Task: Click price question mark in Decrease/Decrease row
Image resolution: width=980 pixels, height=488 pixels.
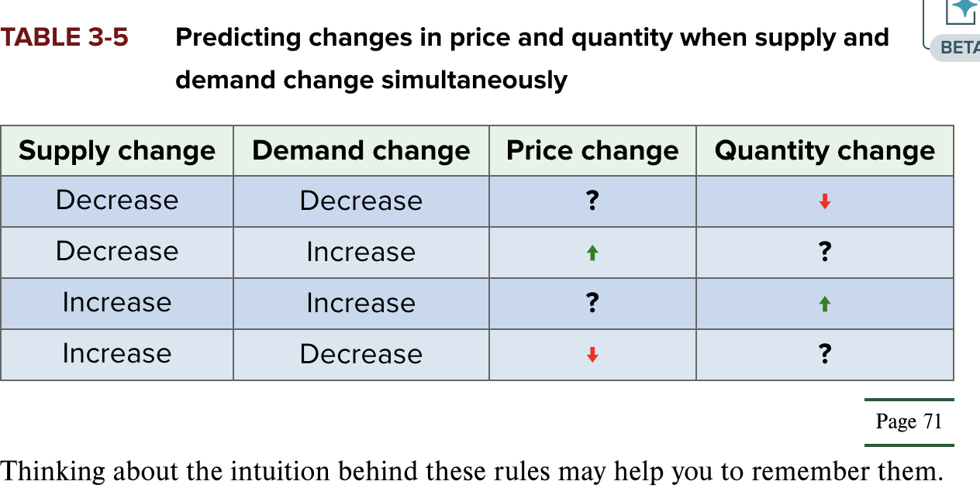Action: [x=592, y=201]
